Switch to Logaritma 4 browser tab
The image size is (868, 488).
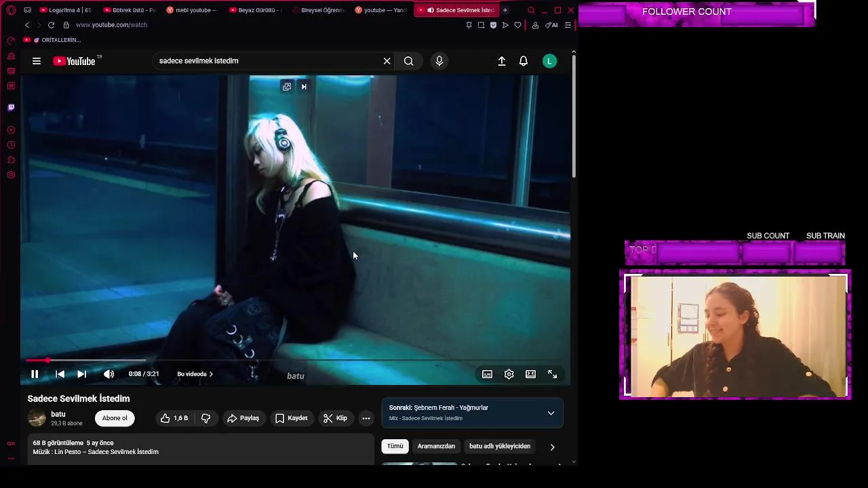[66, 10]
